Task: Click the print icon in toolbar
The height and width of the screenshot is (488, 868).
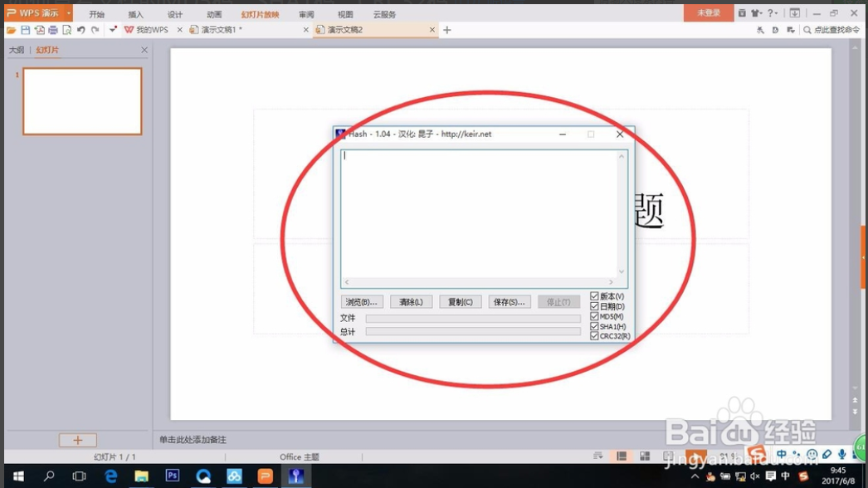Action: coord(53,30)
